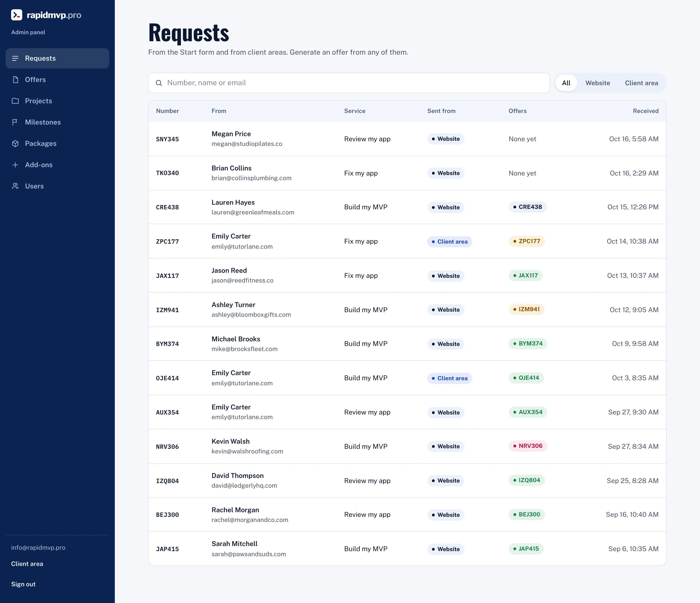
Task: Click sarah@pawsandsuds.com email
Action: click(x=249, y=554)
